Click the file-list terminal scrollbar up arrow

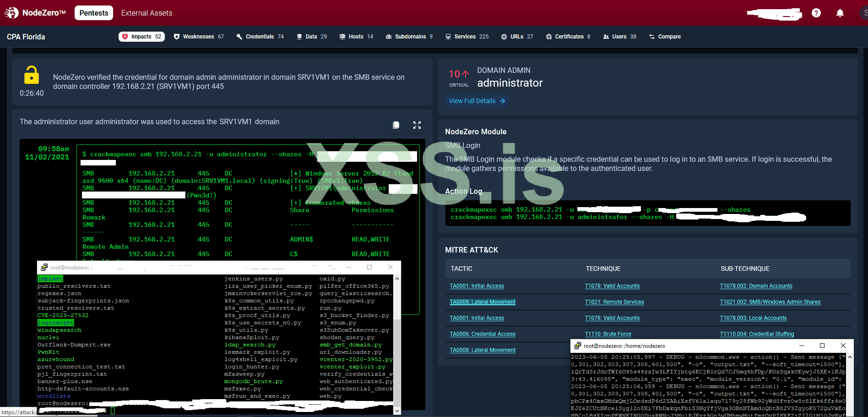click(397, 279)
